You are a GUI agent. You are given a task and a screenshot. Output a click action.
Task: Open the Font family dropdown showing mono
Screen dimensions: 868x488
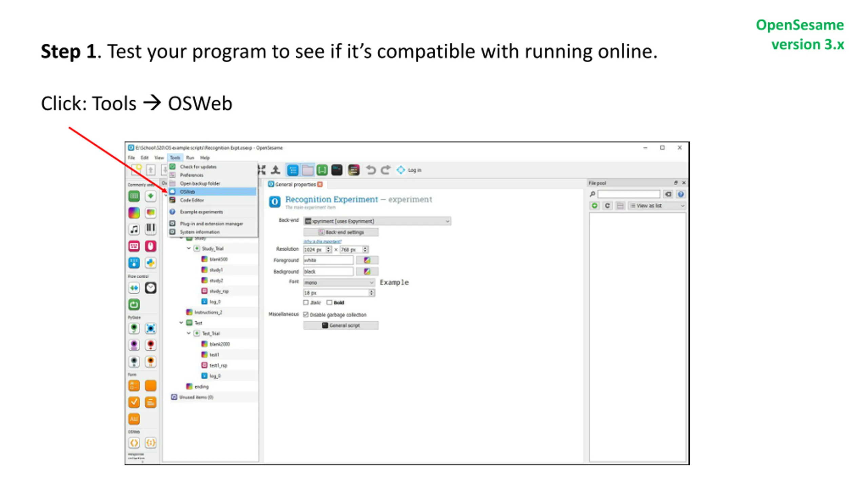tap(339, 282)
